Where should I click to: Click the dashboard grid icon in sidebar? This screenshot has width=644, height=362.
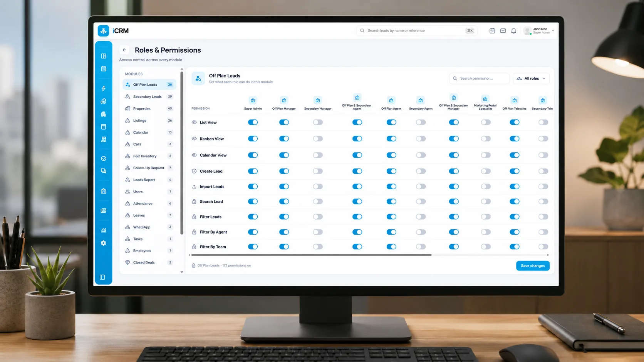pos(104,56)
